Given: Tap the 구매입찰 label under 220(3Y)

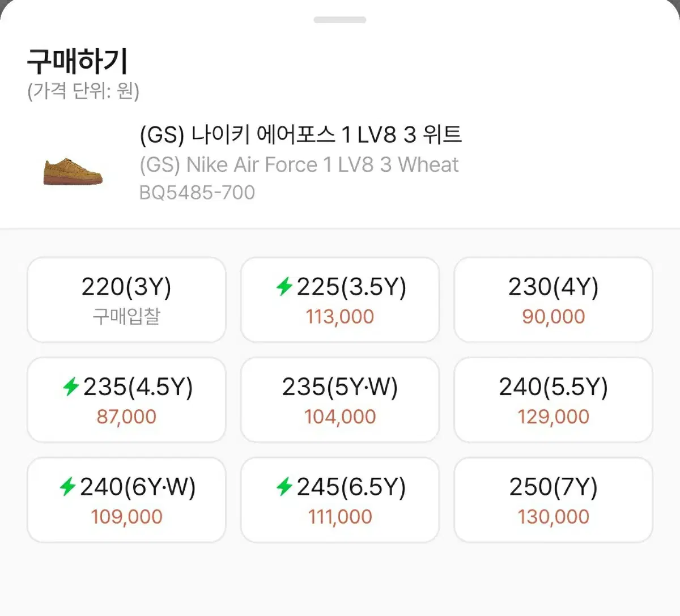Looking at the screenshot, I should [126, 317].
